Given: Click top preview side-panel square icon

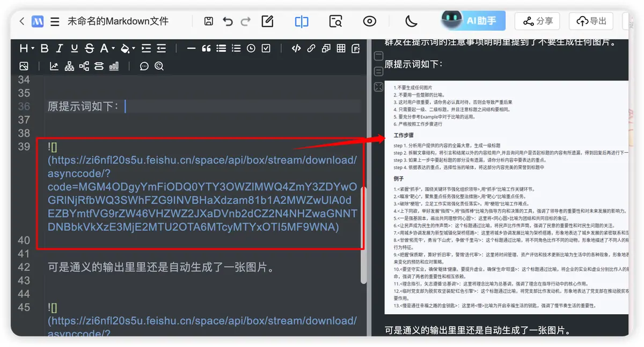Looking at the screenshot, I should point(378,56).
